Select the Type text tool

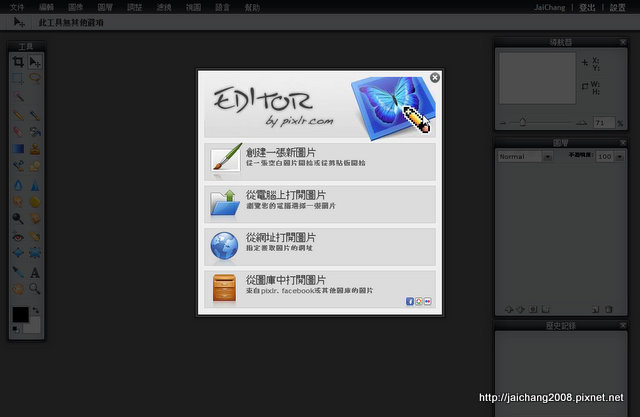point(35,272)
